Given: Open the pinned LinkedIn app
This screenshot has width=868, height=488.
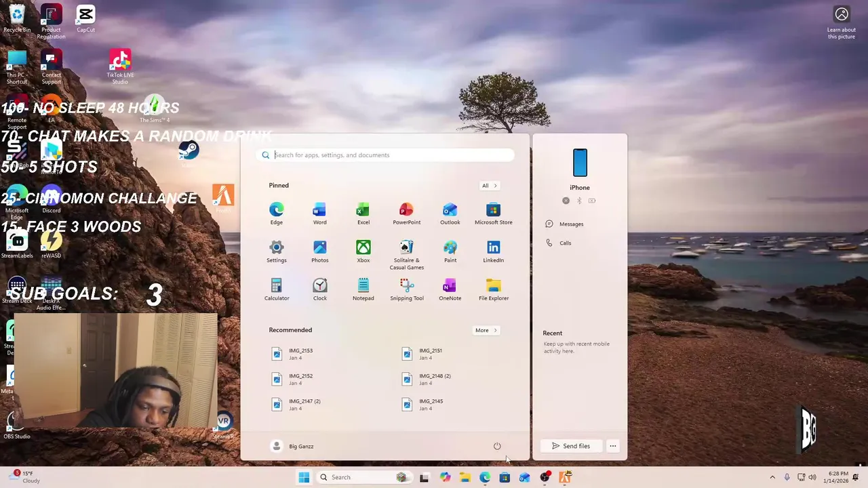Looking at the screenshot, I should (494, 251).
